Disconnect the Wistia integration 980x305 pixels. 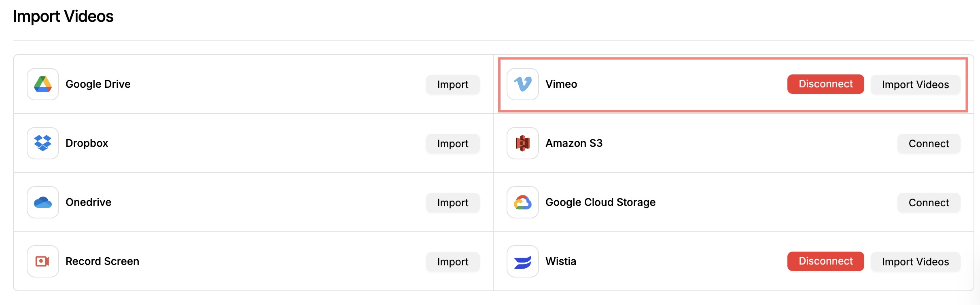825,261
